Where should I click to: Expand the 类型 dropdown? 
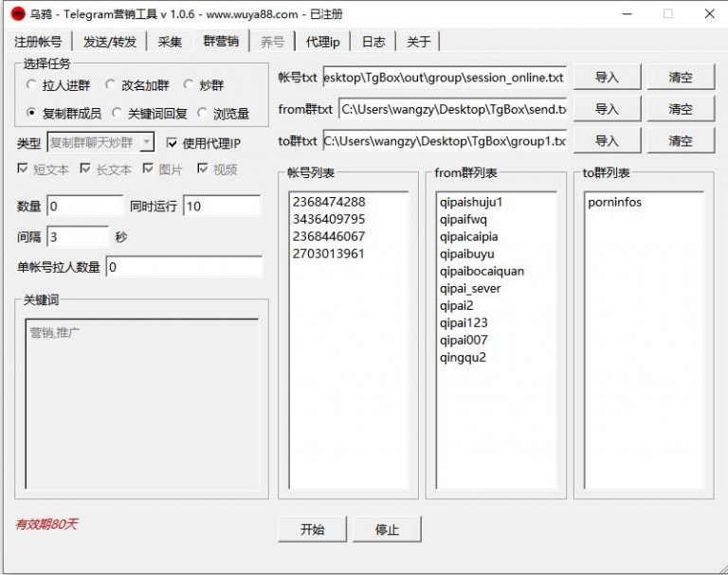(147, 142)
